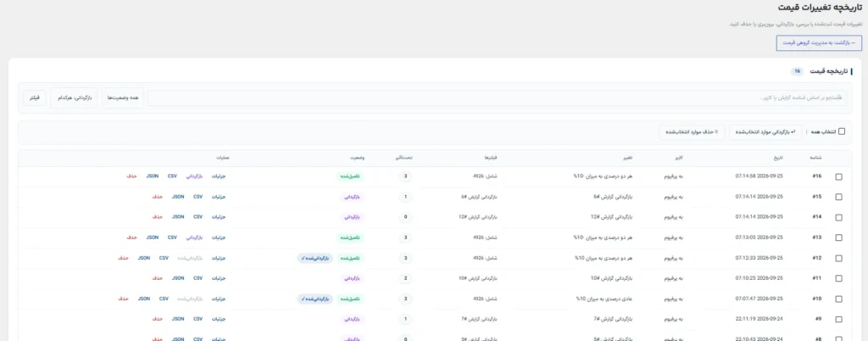Open "جزئیات" details for row #14
The image size is (868, 341).
point(220,217)
